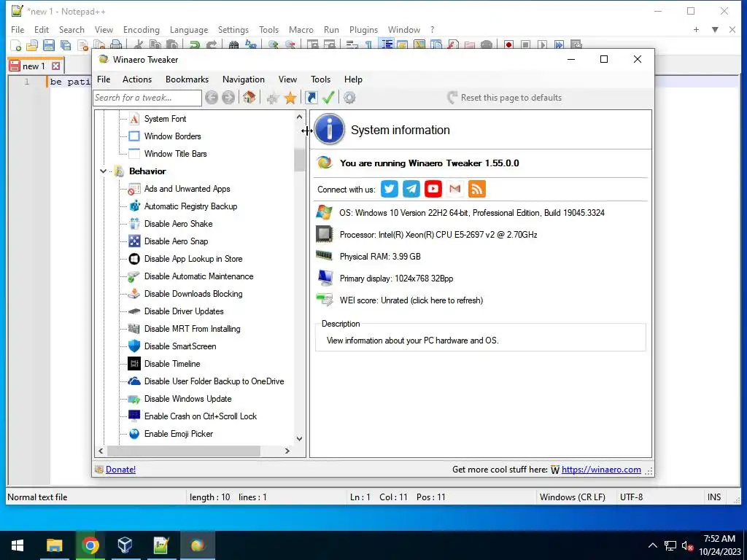Select Disable Windows Update tweak
747x560 pixels.
(187, 399)
